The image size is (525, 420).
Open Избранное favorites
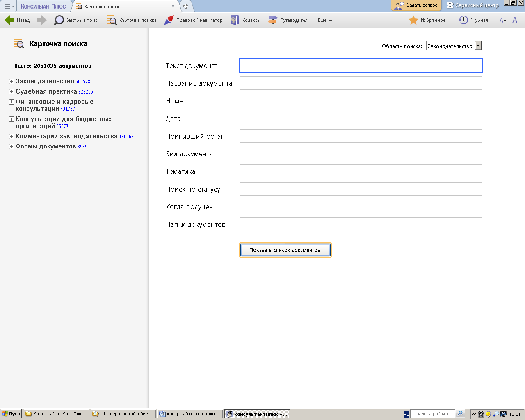point(427,20)
